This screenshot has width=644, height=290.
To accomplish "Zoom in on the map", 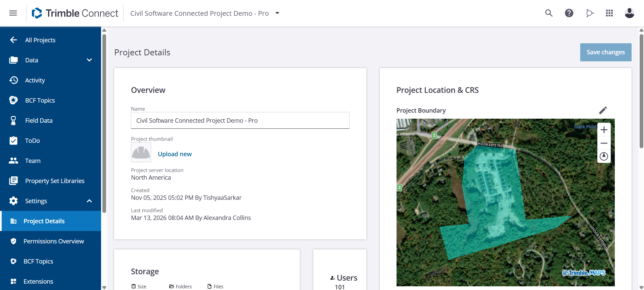I will [x=604, y=130].
